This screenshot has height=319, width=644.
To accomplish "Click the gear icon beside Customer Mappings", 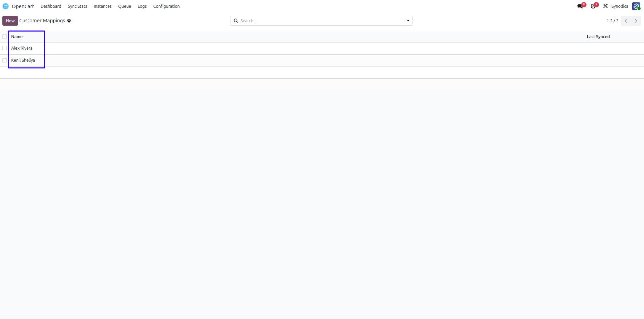I will (x=69, y=21).
